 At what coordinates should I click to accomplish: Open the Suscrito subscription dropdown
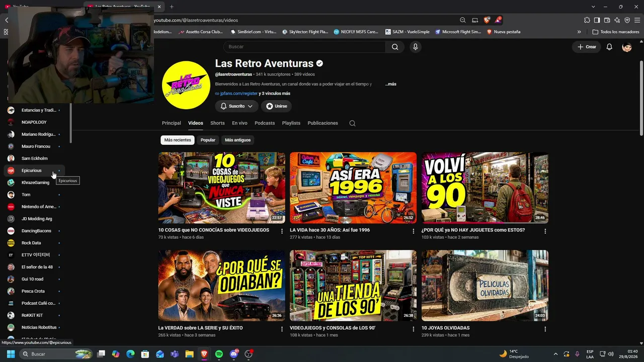tap(236, 106)
